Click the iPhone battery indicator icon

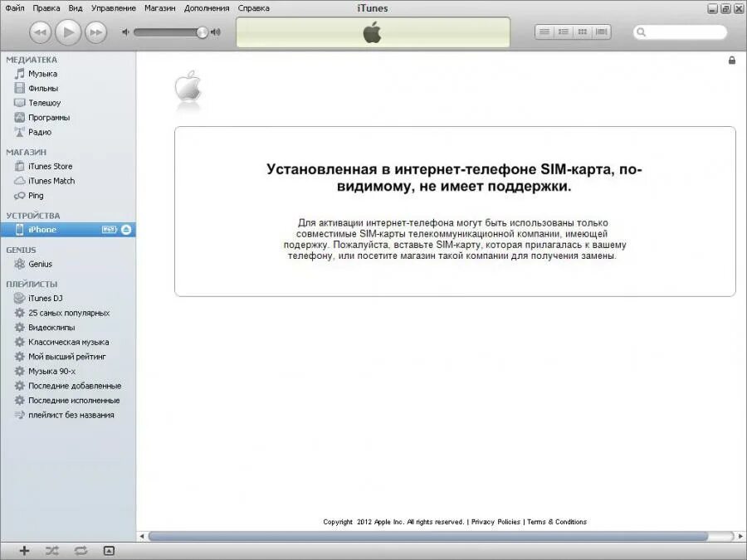(109, 230)
